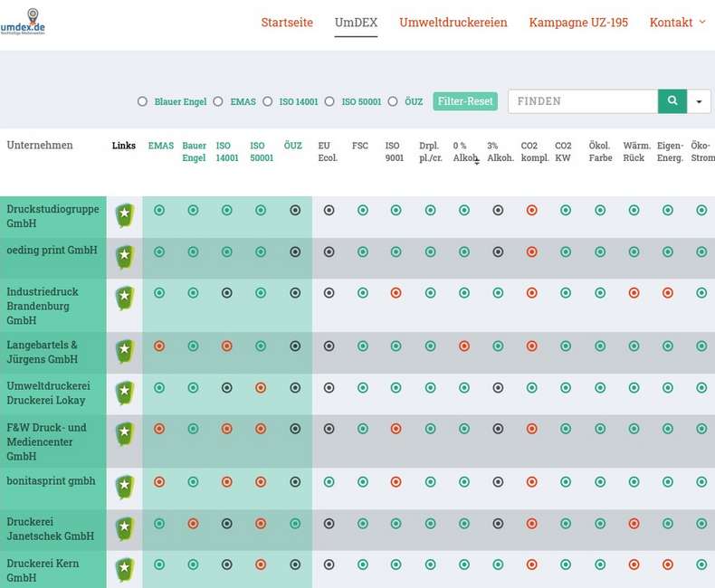715x588 pixels.
Task: Expand the Kontakt menu chevron
Action: coord(702,22)
